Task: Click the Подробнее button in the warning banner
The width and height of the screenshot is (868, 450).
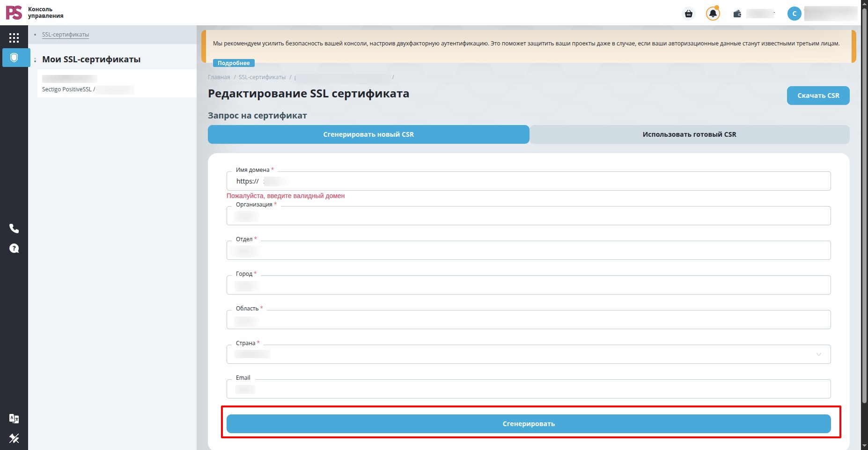Action: [x=234, y=63]
